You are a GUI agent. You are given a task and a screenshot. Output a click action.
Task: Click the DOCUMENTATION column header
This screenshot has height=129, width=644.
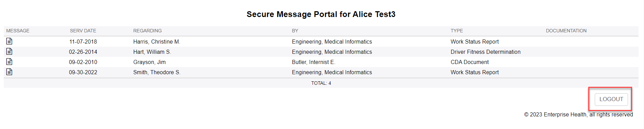[x=566, y=31]
